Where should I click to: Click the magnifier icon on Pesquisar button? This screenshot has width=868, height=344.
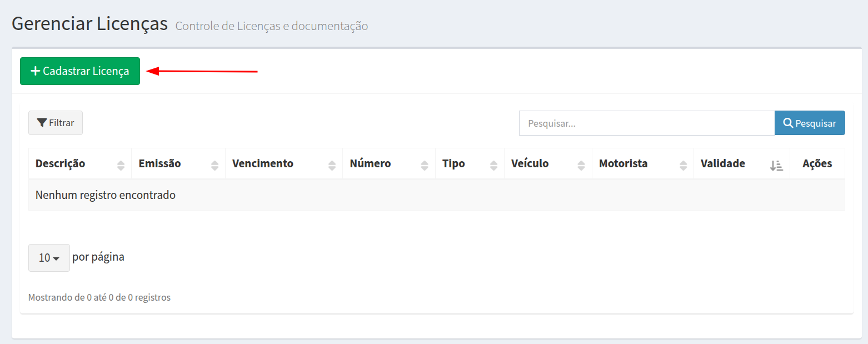click(788, 123)
